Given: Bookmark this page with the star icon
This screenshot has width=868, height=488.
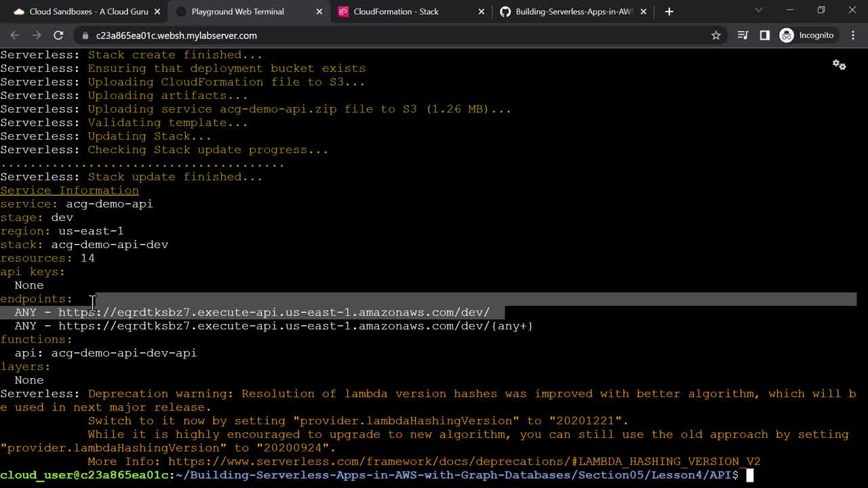Looking at the screenshot, I should click(716, 35).
